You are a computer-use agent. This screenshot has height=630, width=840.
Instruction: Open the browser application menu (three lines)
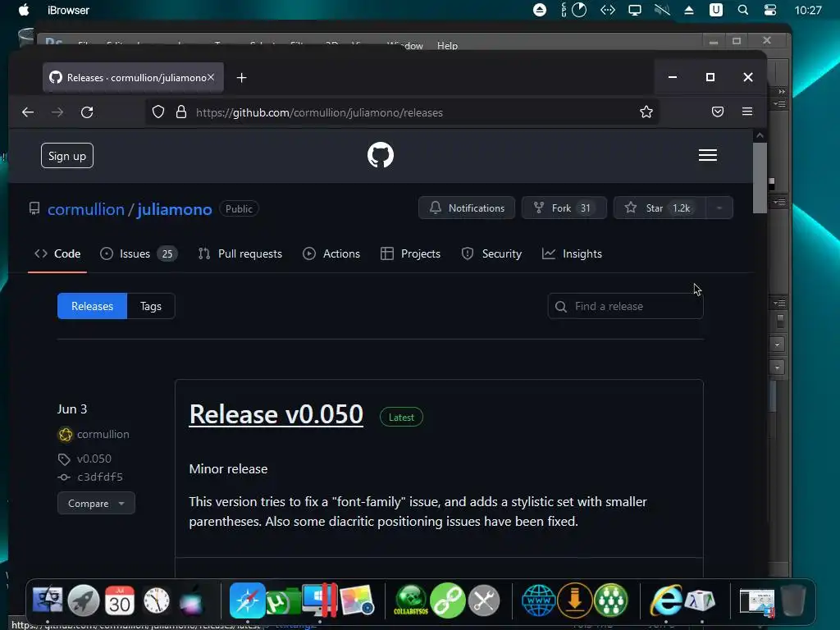pyautogui.click(x=747, y=112)
